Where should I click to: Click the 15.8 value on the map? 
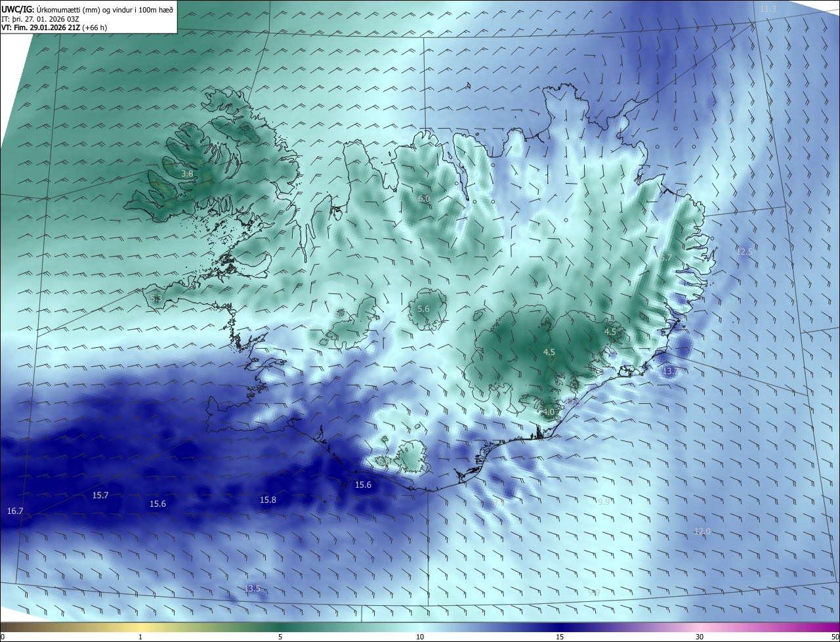tap(268, 500)
